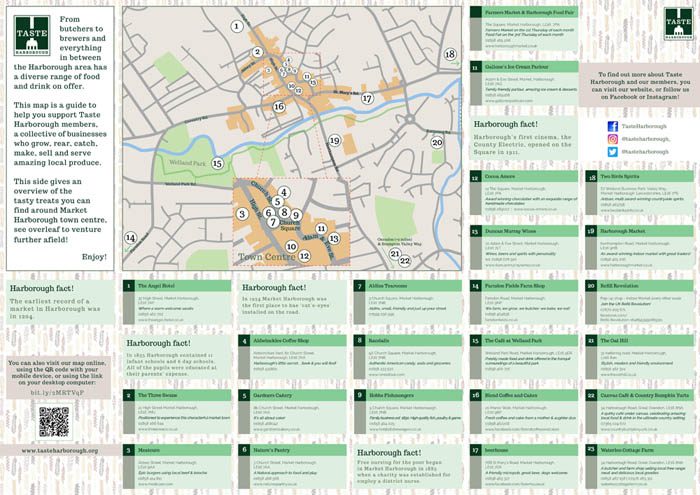Click the Taste Harborough logo above the 'To find out more' box
Image resolution: width=700 pixels, height=495 pixels.
(678, 23)
